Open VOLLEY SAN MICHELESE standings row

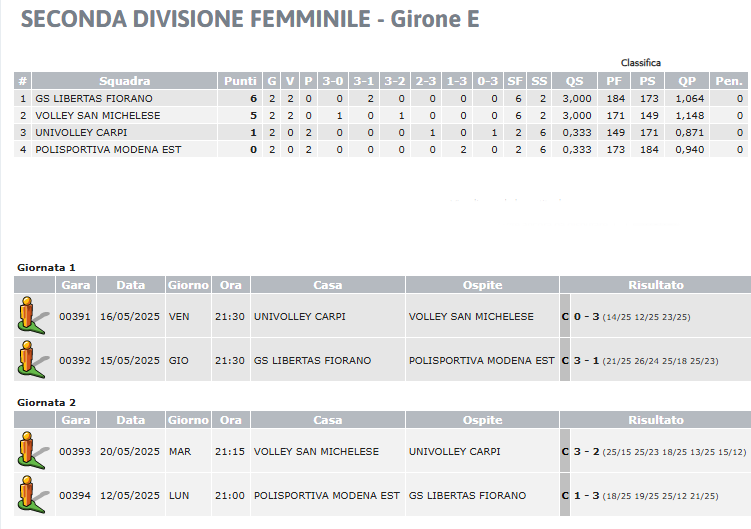point(381,115)
